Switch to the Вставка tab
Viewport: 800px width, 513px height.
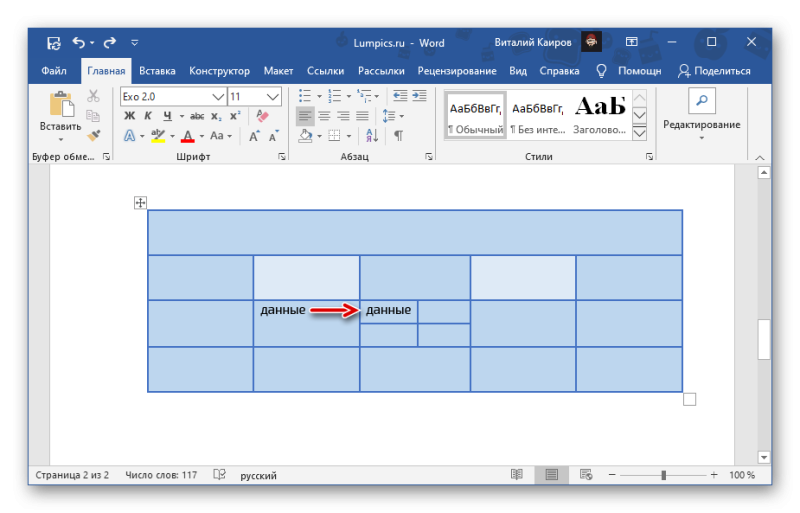pos(157,71)
